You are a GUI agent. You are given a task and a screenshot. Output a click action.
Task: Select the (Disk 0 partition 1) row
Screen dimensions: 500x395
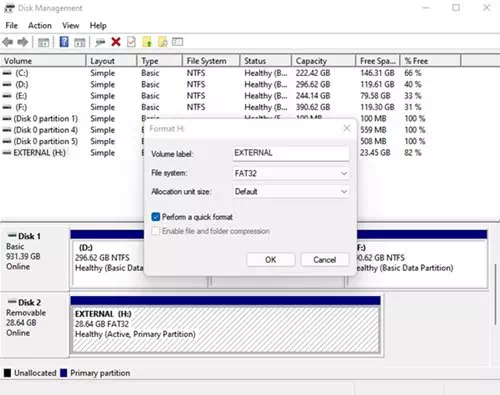click(x=45, y=119)
